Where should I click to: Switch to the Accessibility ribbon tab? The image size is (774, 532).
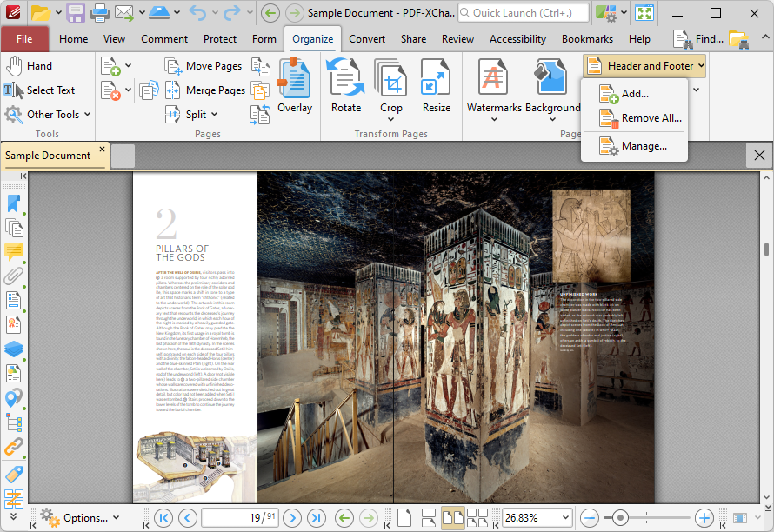point(517,39)
